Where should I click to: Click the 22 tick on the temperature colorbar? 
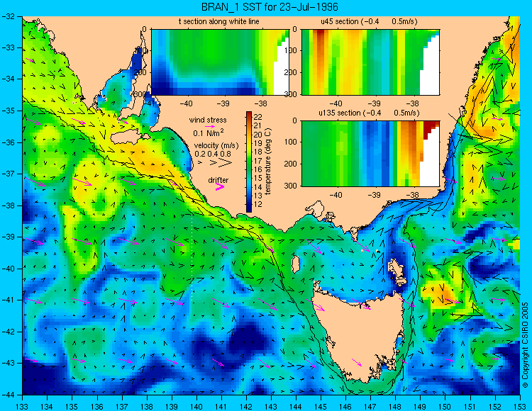point(258,117)
